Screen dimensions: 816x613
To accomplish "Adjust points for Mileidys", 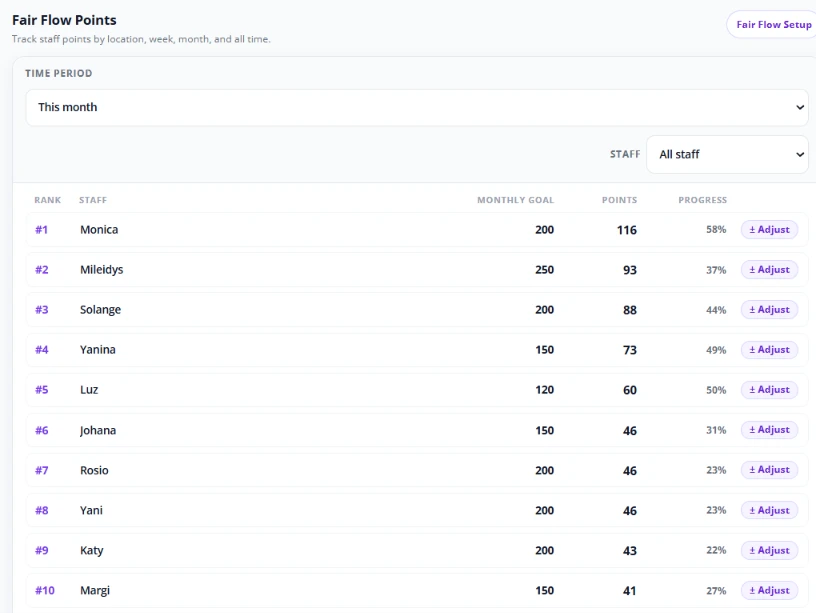I will [x=769, y=270].
